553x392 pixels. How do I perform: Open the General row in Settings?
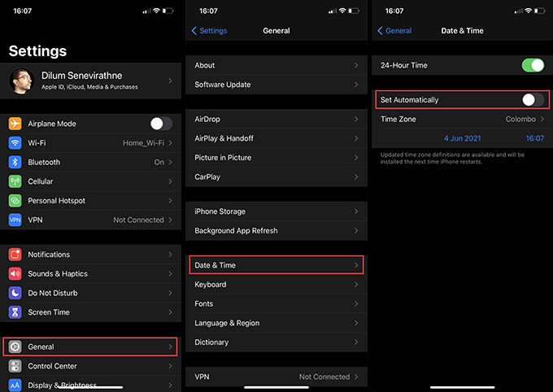(90, 346)
